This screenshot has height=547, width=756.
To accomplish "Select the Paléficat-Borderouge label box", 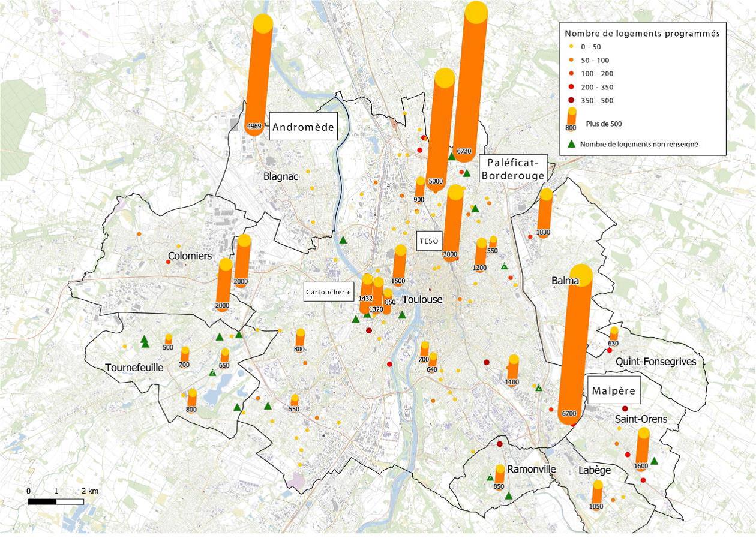I will click(x=513, y=169).
